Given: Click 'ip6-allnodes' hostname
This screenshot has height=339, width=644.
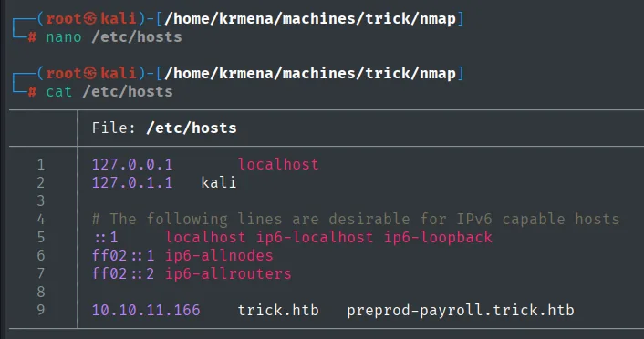Looking at the screenshot, I should coord(219,256).
